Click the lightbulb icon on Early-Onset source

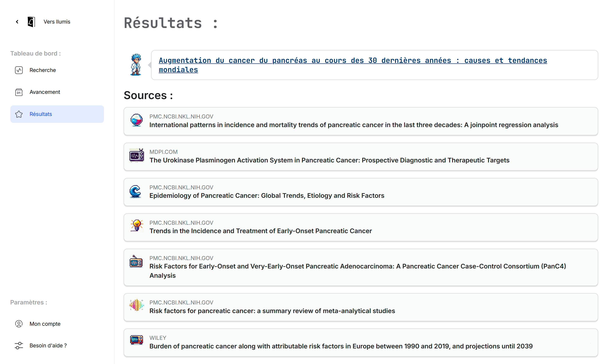137,225
